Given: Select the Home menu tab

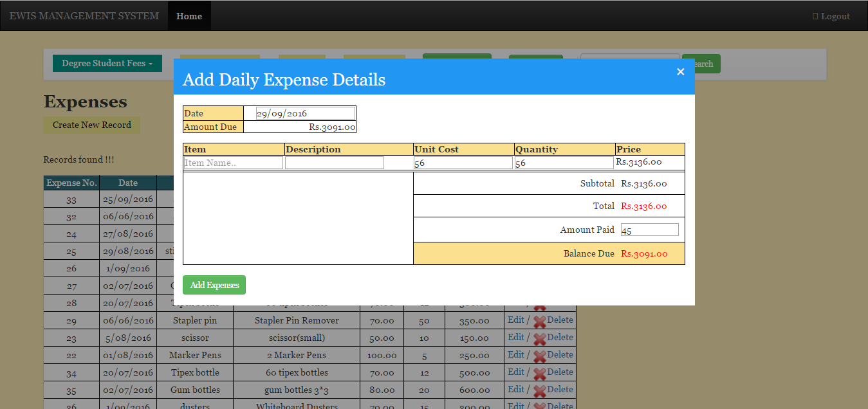Looking at the screenshot, I should click(x=189, y=16).
